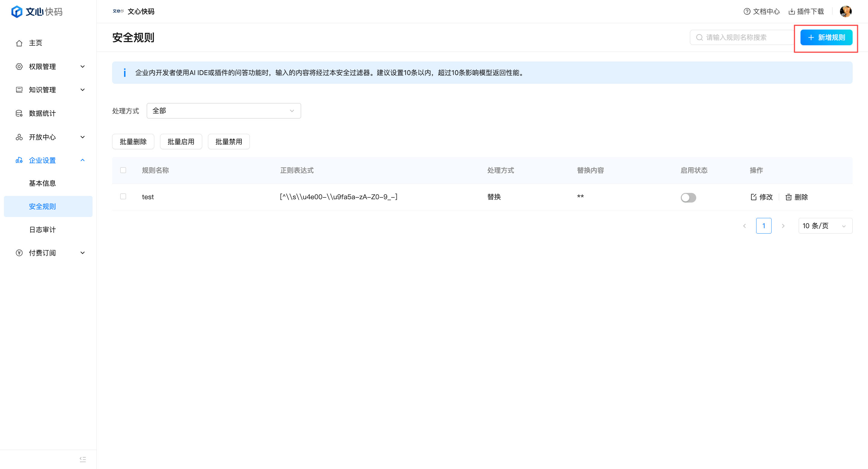Toggle the 启用状态 switch for test
Viewport: 868px width, 469px height.
[x=688, y=197]
